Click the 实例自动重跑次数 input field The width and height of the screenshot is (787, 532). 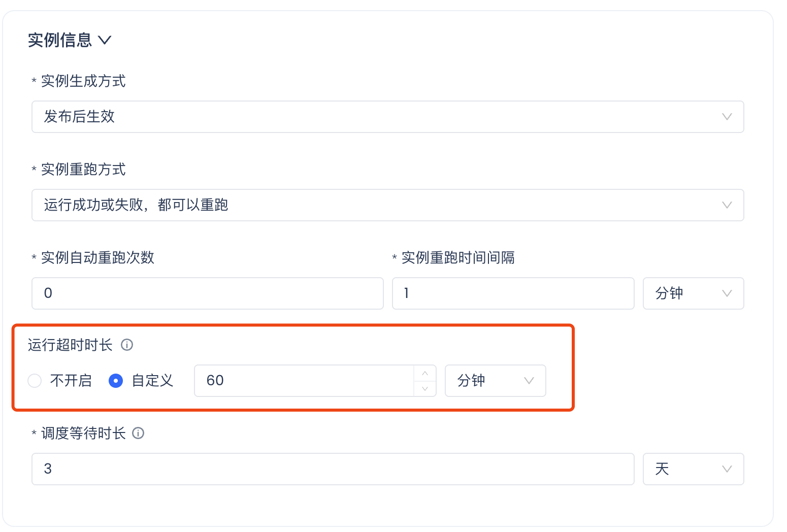coord(207,293)
